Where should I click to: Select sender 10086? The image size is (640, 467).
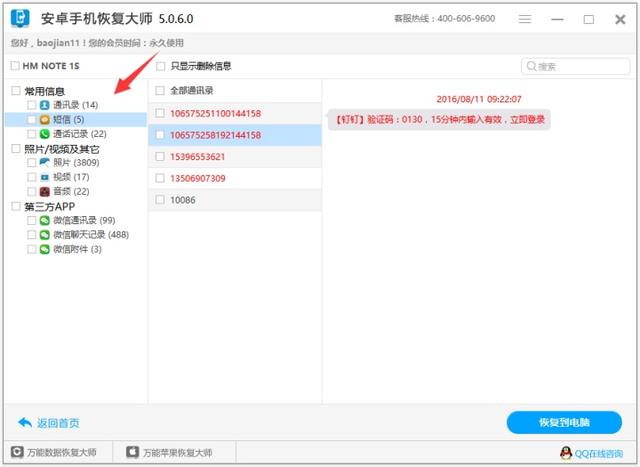pos(235,200)
